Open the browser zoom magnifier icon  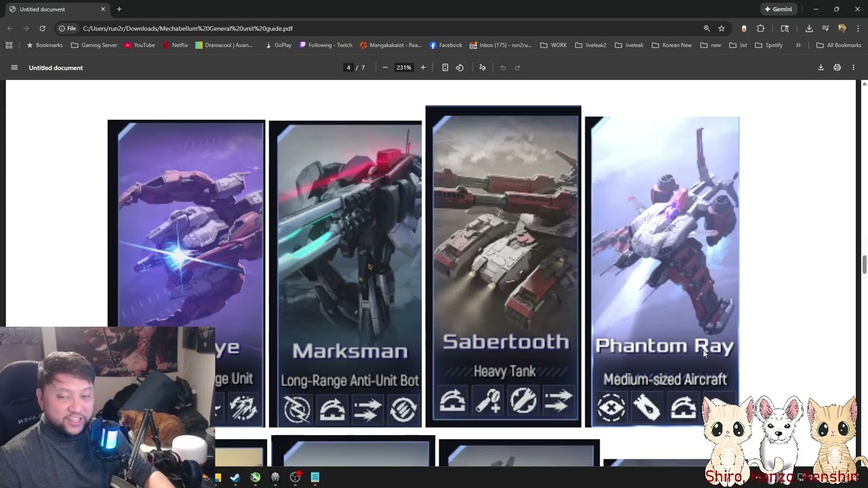pyautogui.click(x=707, y=28)
